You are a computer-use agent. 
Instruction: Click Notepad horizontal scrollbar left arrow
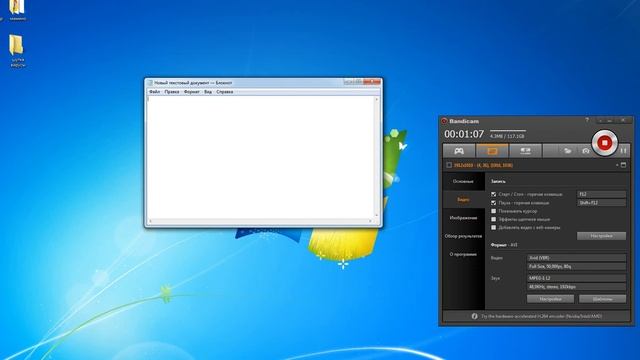pos(150,221)
